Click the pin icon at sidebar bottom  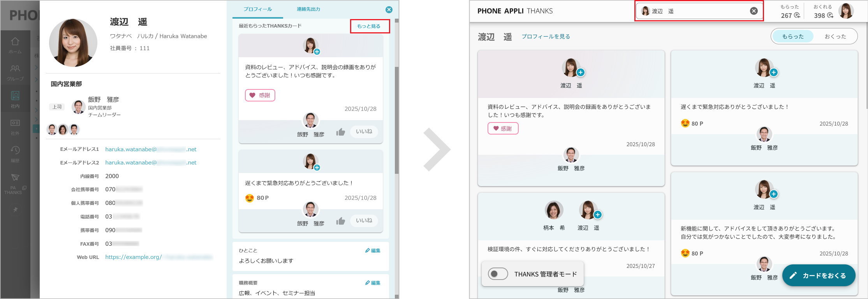click(15, 210)
